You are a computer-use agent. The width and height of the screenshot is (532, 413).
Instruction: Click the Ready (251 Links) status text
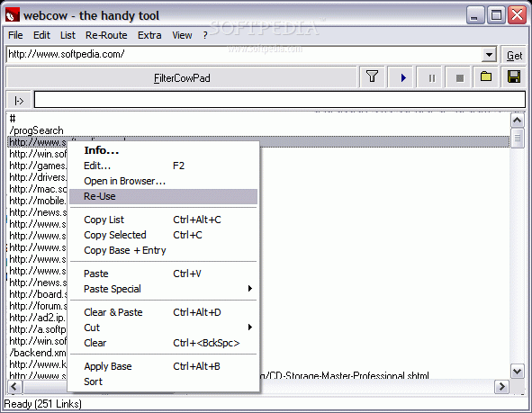click(42, 404)
